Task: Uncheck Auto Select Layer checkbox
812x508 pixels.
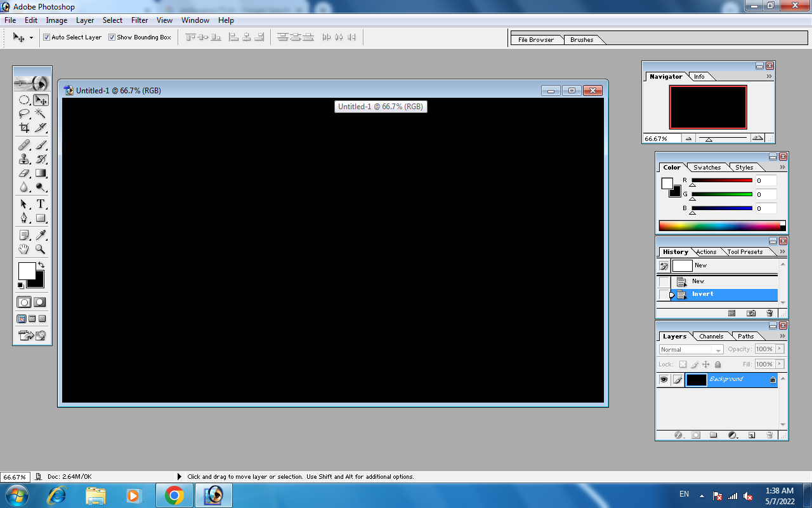Action: 46,37
